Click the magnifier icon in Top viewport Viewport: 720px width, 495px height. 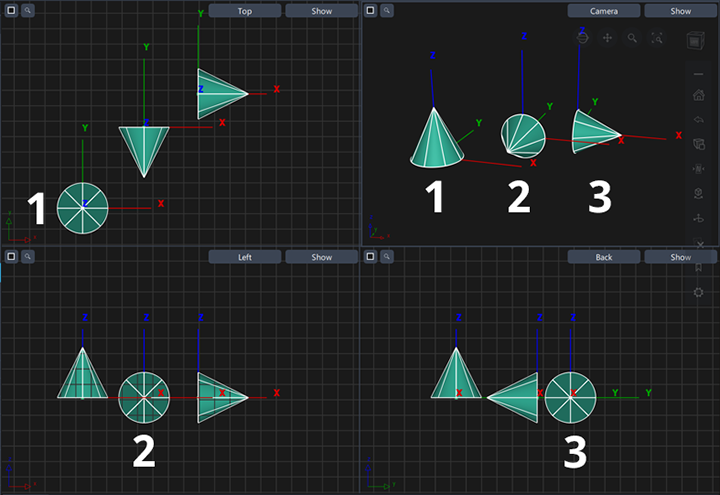click(28, 10)
